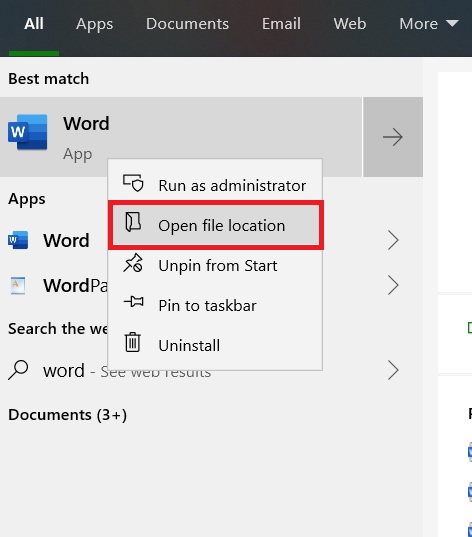
Task: Click the web search magnifier icon
Action: pos(18,370)
